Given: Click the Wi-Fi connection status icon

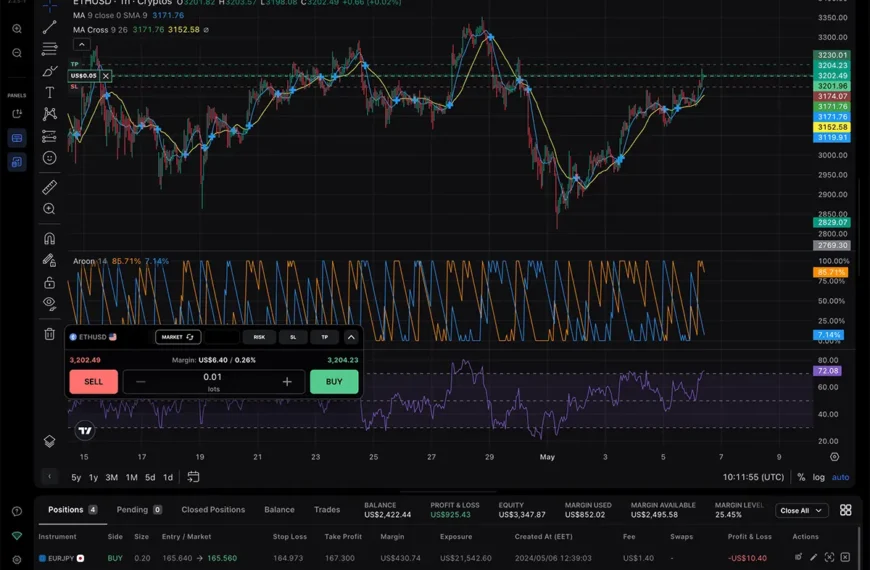Looking at the screenshot, I should 17,536.
